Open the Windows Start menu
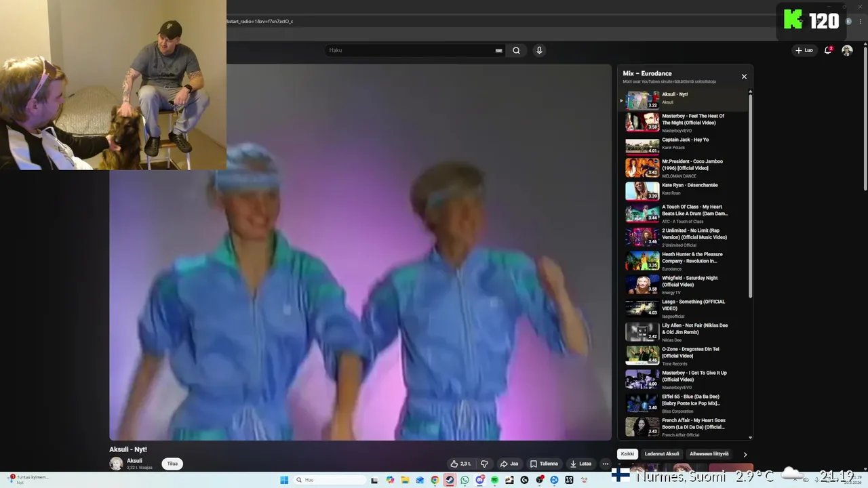 coord(284,480)
